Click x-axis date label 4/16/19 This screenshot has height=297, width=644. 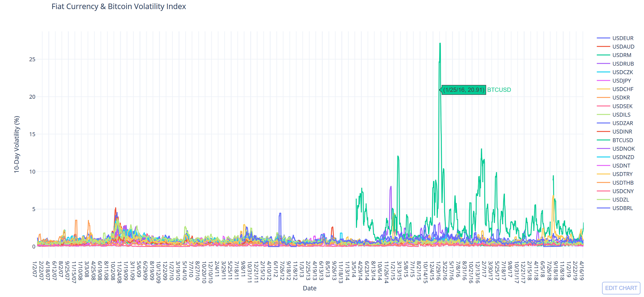582,270
